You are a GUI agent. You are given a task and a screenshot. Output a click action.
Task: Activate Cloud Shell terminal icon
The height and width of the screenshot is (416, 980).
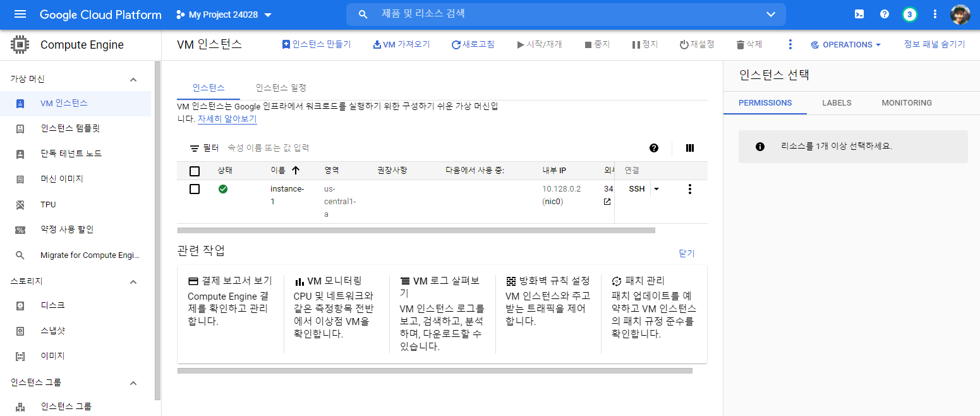[859, 14]
